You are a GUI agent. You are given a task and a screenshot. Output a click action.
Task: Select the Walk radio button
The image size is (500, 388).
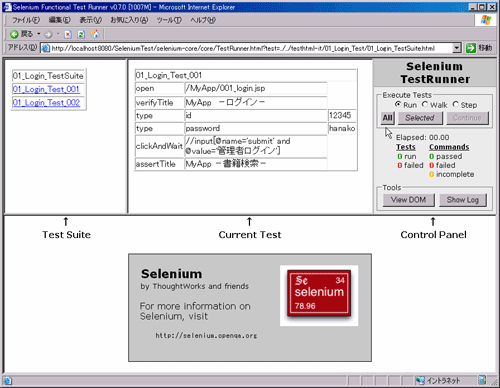[x=425, y=104]
